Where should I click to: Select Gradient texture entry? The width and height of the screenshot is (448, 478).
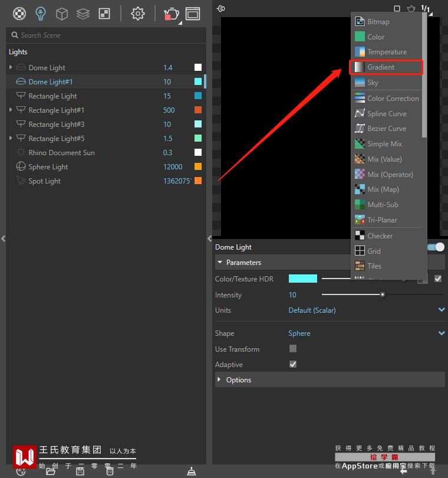pyautogui.click(x=386, y=67)
